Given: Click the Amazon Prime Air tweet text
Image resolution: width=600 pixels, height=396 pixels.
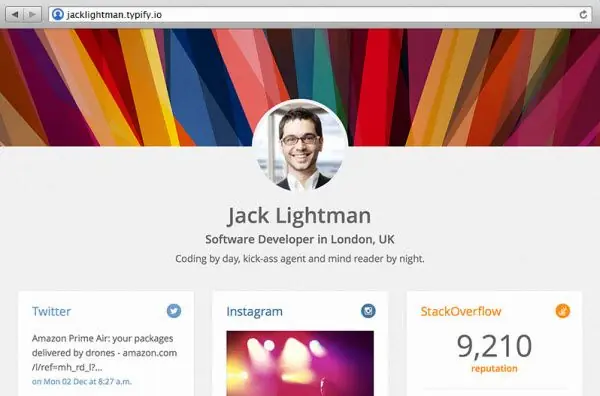Looking at the screenshot, I should point(104,353).
